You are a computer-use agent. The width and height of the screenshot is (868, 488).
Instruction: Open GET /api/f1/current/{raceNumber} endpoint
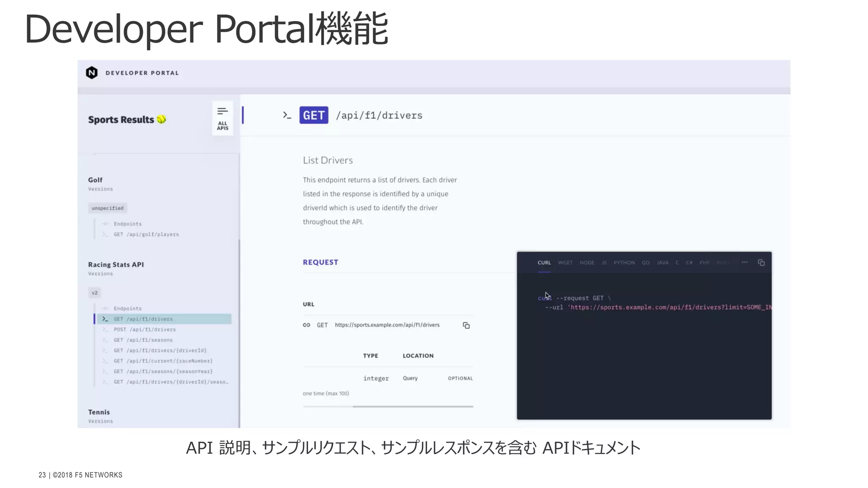click(163, 361)
